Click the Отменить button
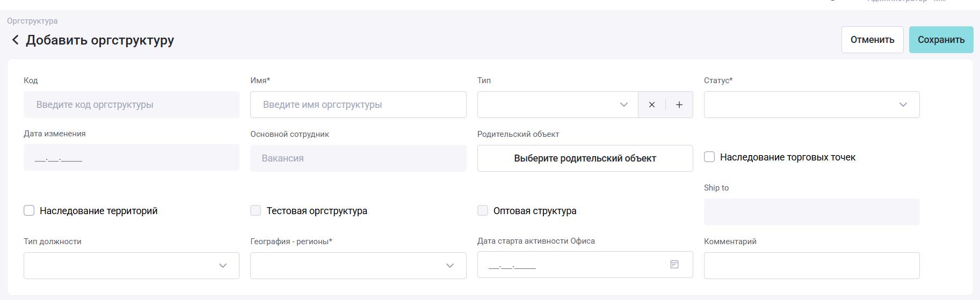This screenshot has width=980, height=300. click(x=872, y=40)
